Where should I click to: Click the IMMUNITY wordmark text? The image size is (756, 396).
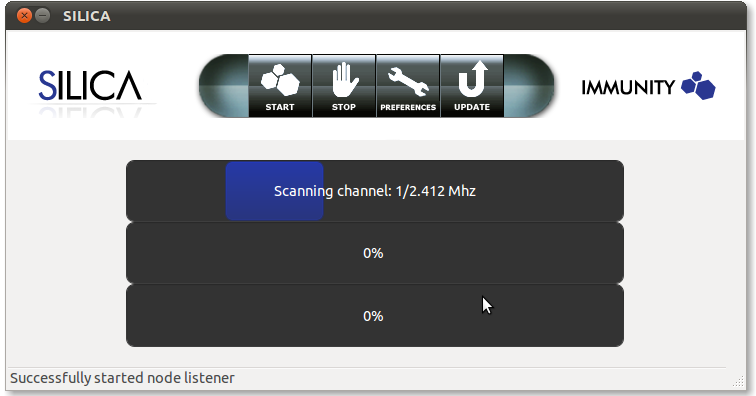(628, 87)
